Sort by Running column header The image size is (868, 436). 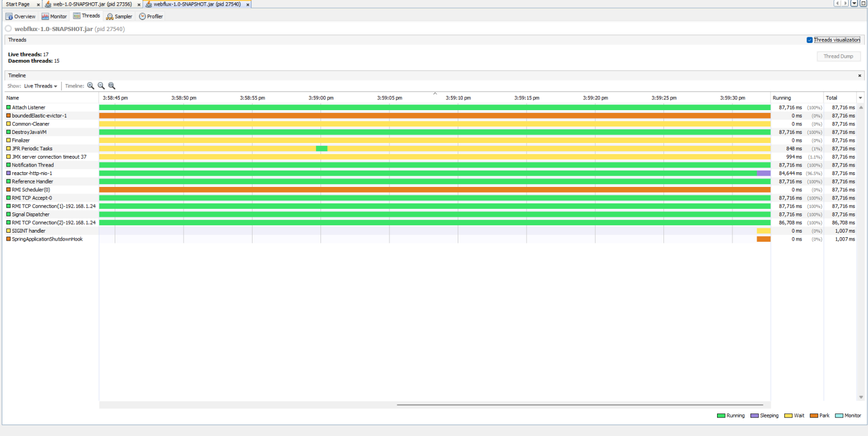(797, 98)
